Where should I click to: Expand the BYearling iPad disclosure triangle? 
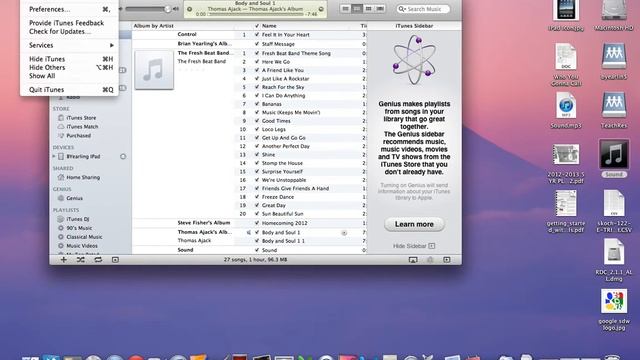click(x=54, y=156)
